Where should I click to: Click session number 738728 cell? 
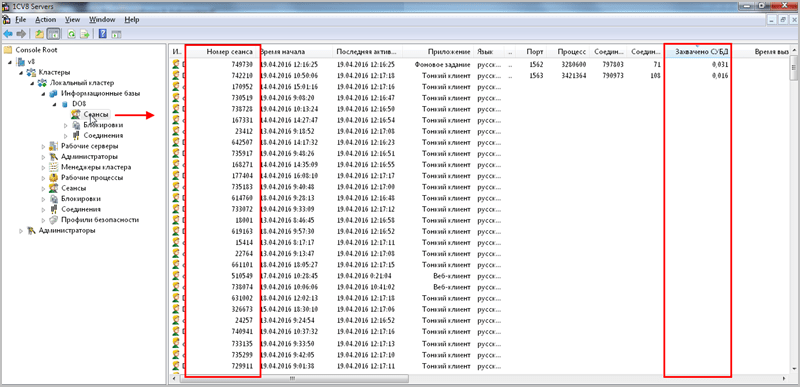tap(242, 110)
